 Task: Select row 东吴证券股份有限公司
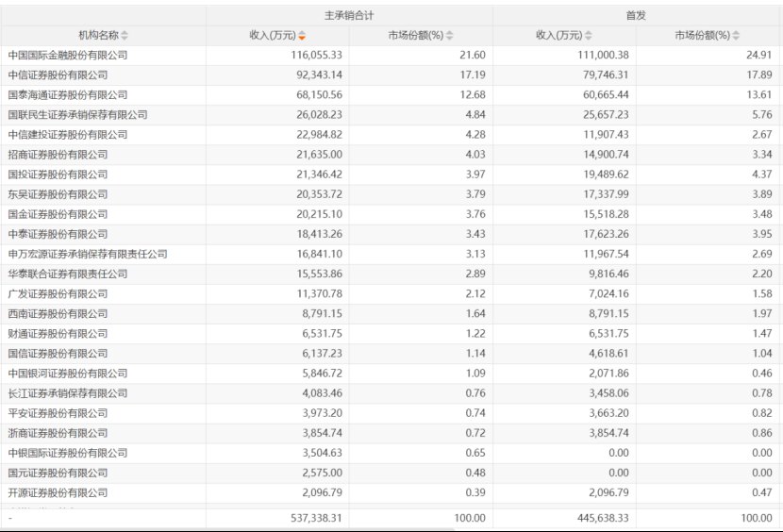pos(390,195)
